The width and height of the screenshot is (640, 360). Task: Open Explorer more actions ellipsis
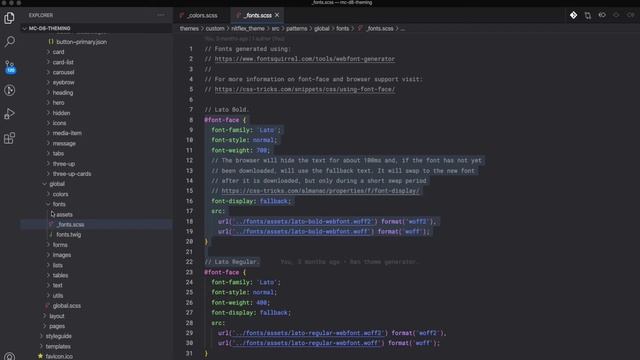point(161,15)
